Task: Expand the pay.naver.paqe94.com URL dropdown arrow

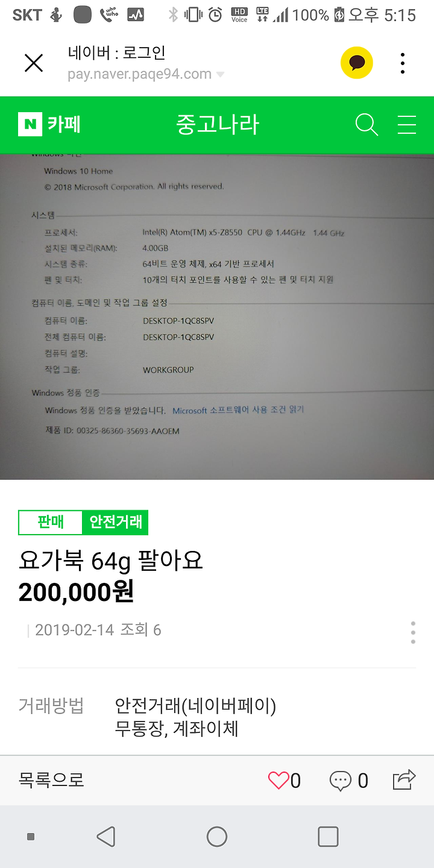Action: point(220,75)
